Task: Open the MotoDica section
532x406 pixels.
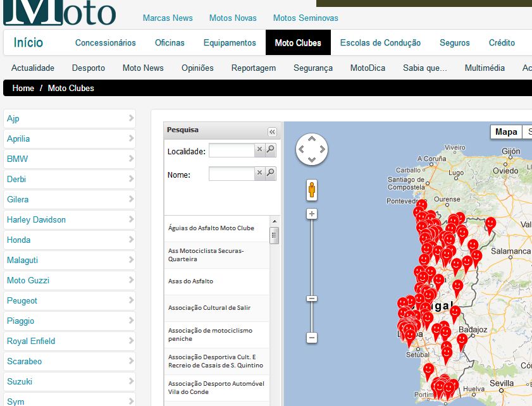Action: [x=368, y=68]
